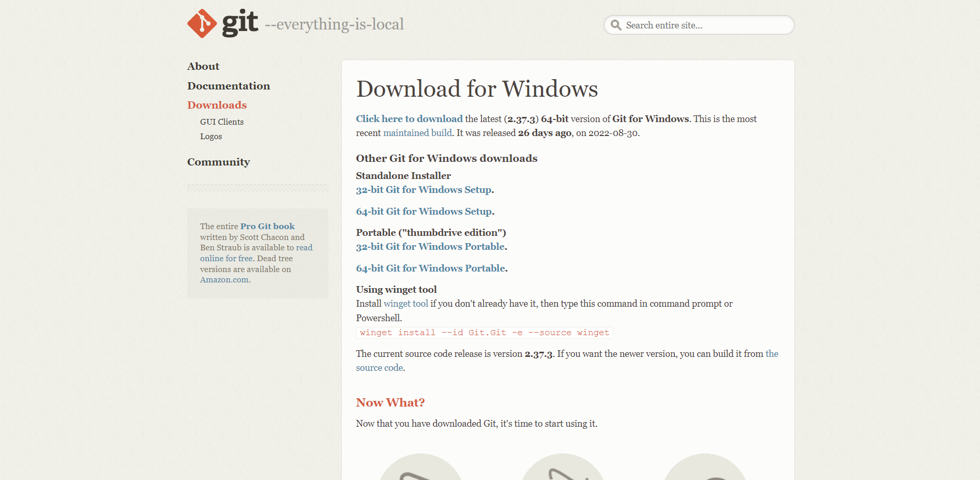Download 32-bit Git for Windows Setup
Viewport: 980px width, 480px height.
click(424, 190)
